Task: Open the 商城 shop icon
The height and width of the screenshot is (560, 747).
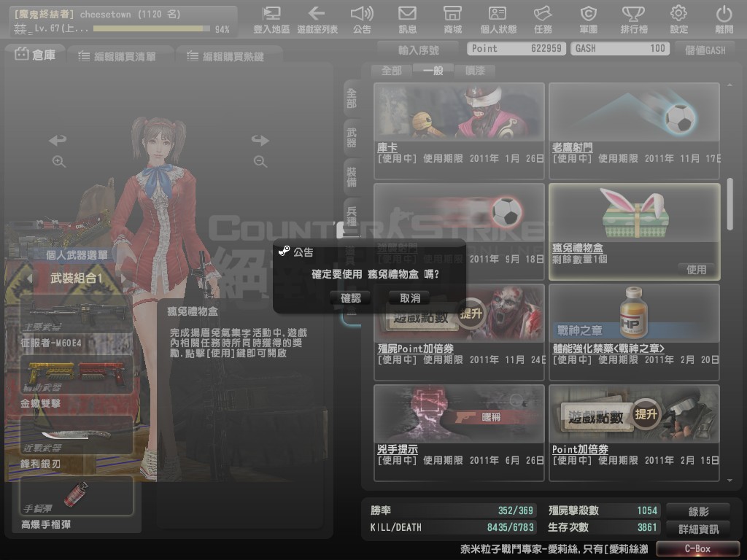Action: click(452, 20)
